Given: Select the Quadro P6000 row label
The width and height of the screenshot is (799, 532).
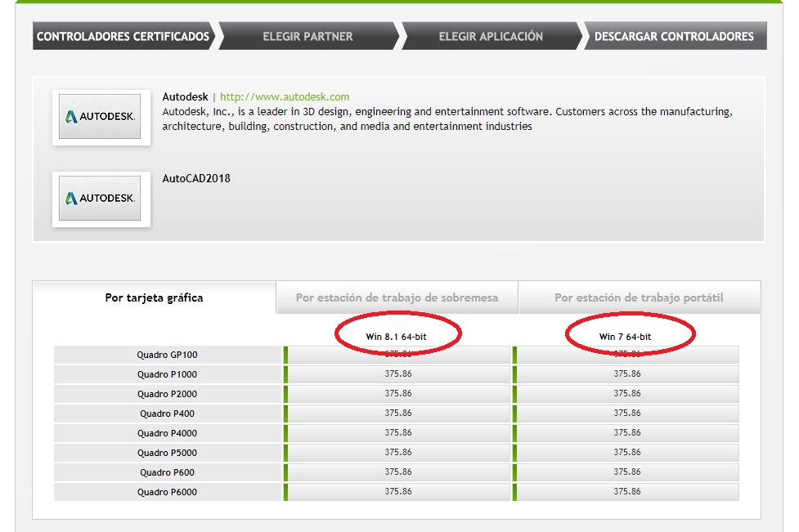Looking at the screenshot, I should tap(167, 492).
